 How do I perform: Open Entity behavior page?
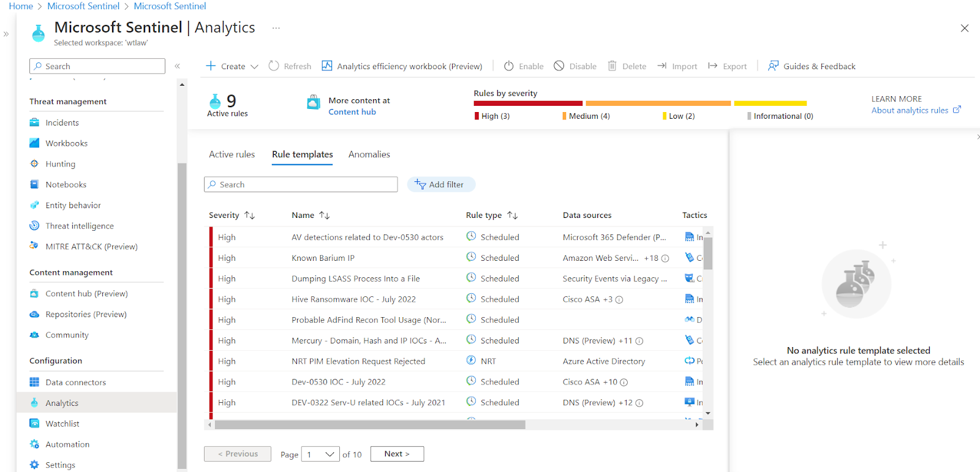pyautogui.click(x=73, y=205)
